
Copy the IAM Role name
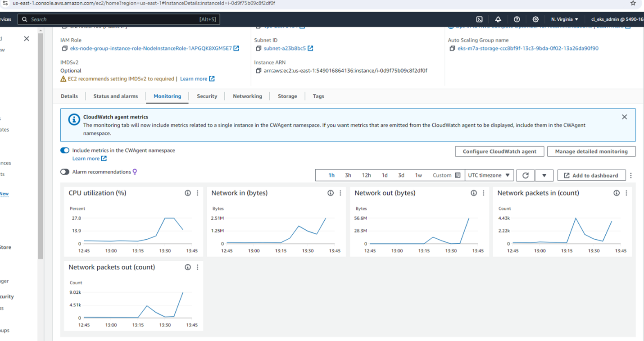(65, 48)
